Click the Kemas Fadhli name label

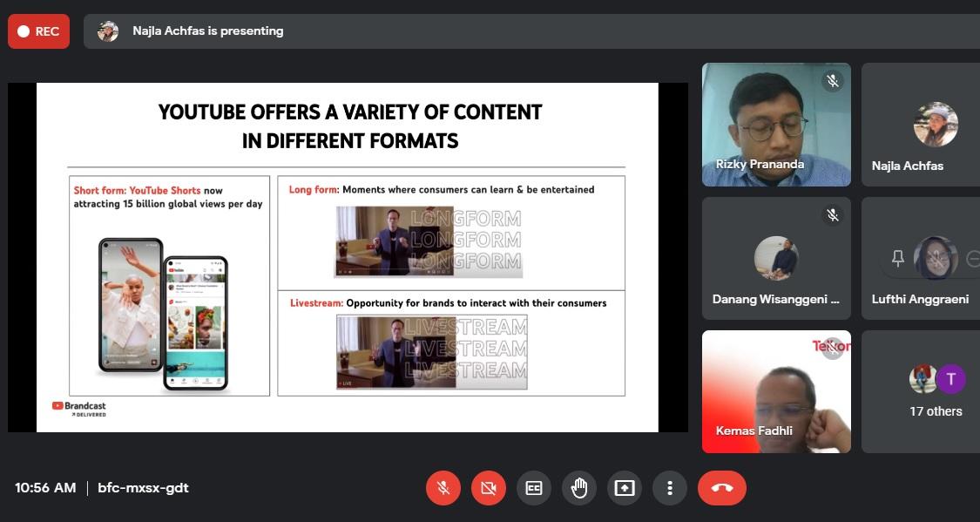click(754, 430)
